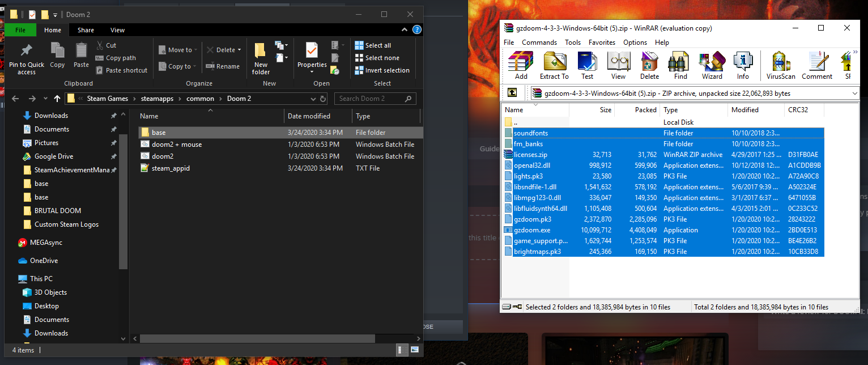
Task: Select gzdoom.exe in WinRAR list
Action: point(663,230)
